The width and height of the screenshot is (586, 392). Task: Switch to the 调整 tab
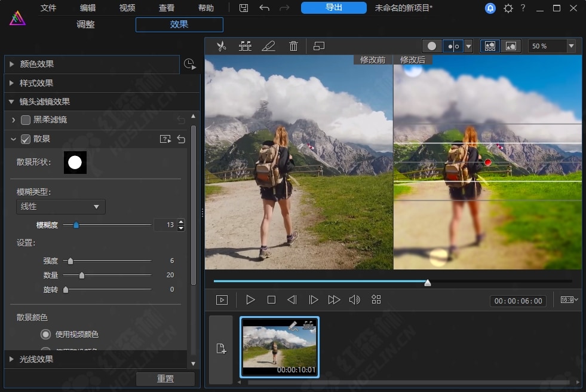tap(85, 24)
